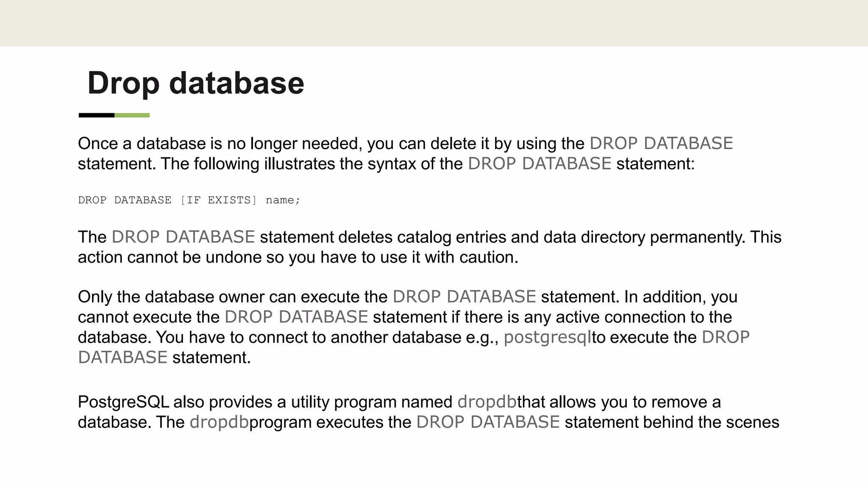This screenshot has width=868, height=488.
Task: Click the gray "DATABASE" word beginning a line
Action: tap(122, 358)
